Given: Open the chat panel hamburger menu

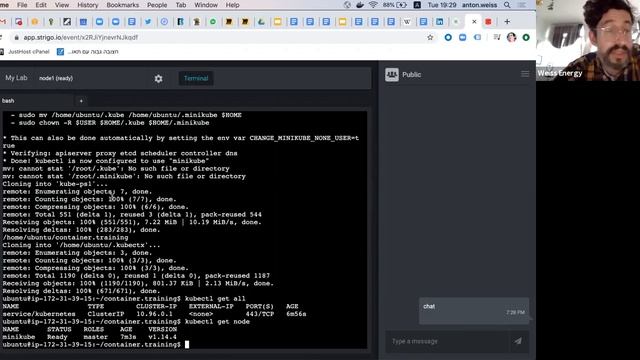Looking at the screenshot, I should coord(525,74).
